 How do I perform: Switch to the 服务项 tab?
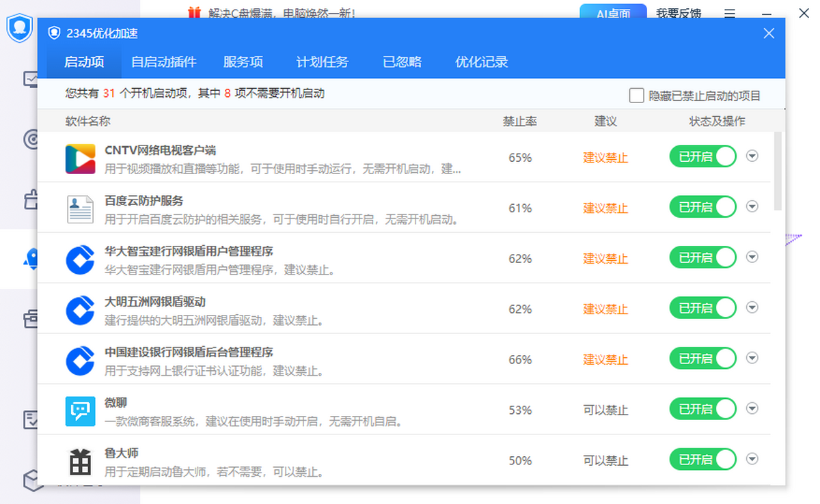[x=243, y=62]
